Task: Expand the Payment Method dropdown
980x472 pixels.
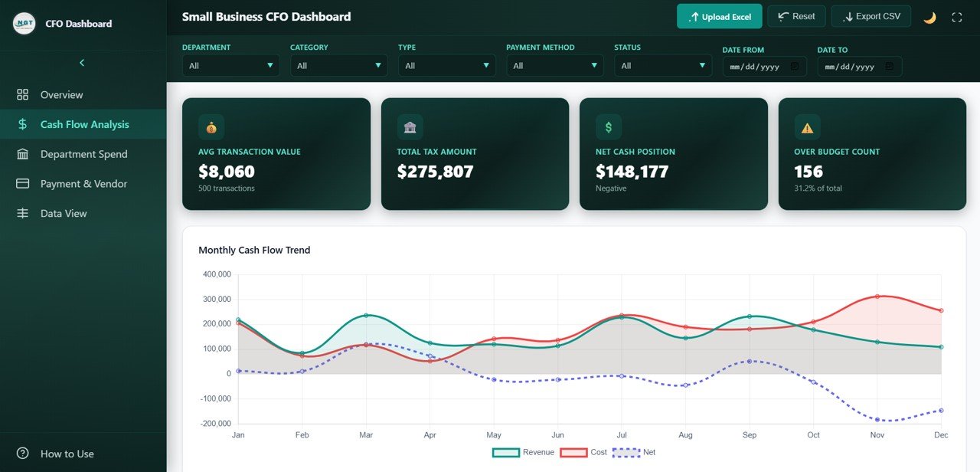Action: click(554, 66)
